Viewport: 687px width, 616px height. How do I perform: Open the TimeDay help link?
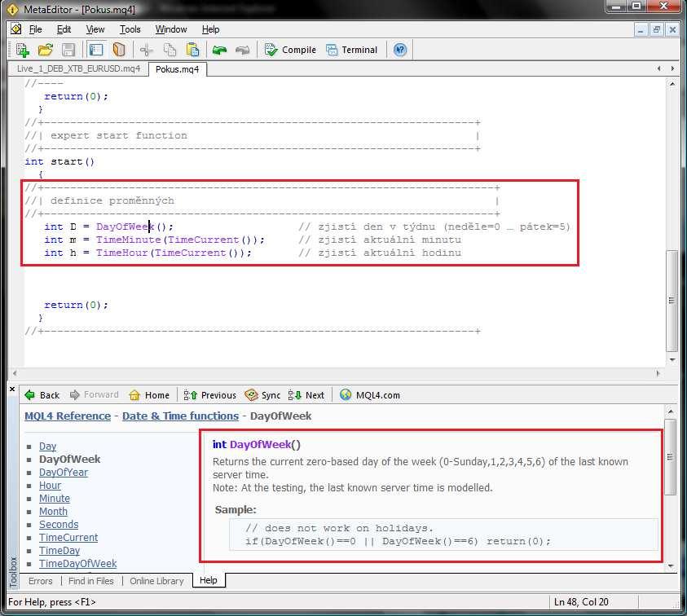coord(59,551)
